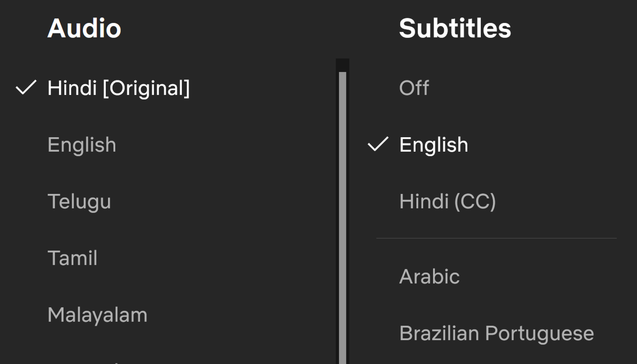Click the Audio heading

click(x=84, y=28)
